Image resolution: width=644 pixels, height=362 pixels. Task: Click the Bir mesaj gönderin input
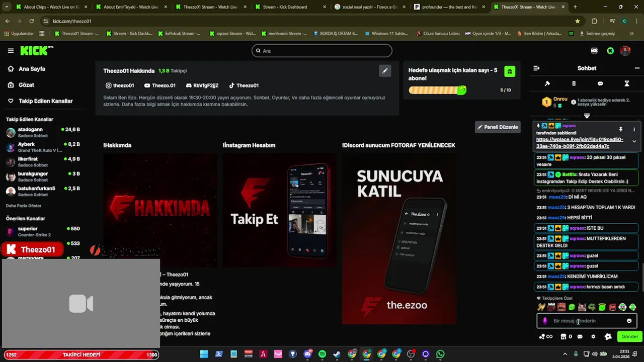click(587, 321)
